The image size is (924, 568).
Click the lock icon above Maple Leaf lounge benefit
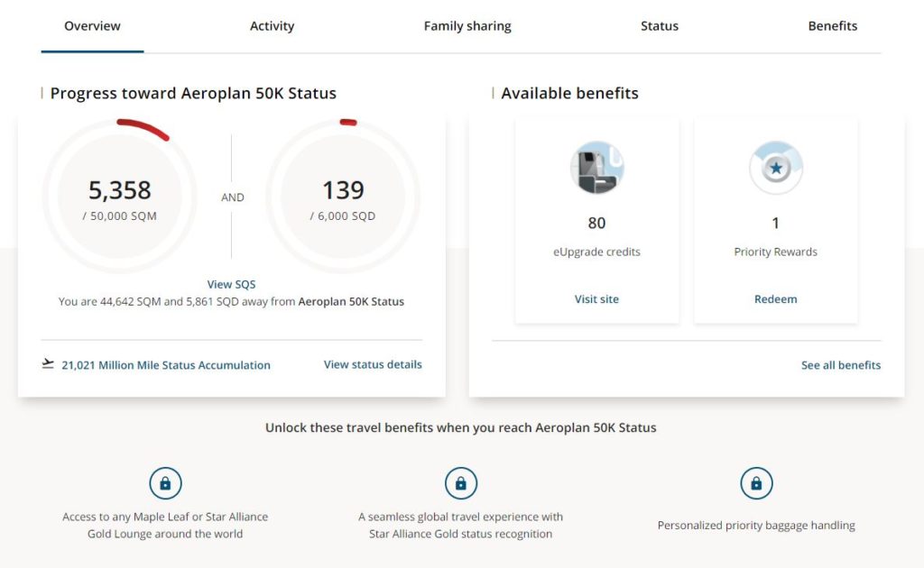point(165,482)
